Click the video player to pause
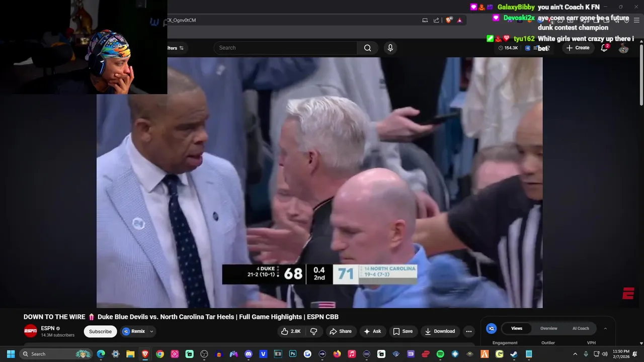Screen dimensions: 644x362 [319, 182]
